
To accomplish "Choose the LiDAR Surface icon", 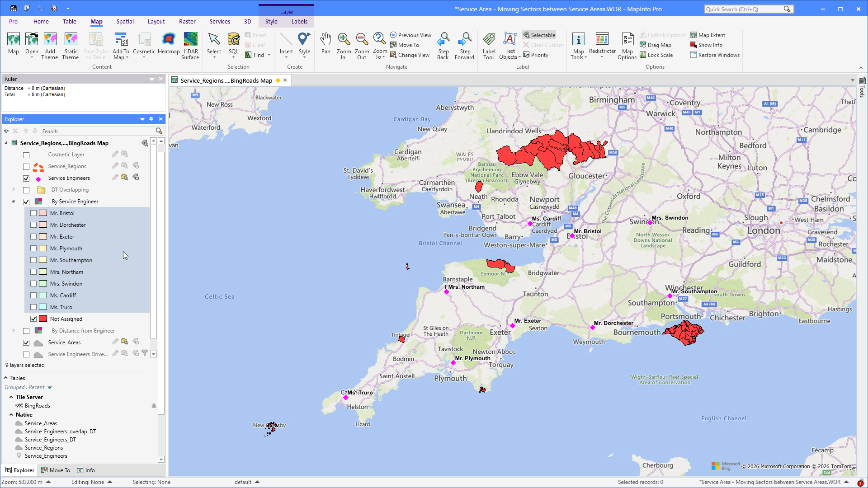I will coord(190,46).
